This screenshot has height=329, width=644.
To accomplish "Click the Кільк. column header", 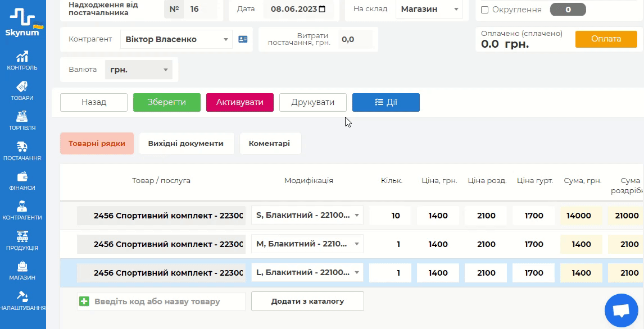I will [392, 180].
